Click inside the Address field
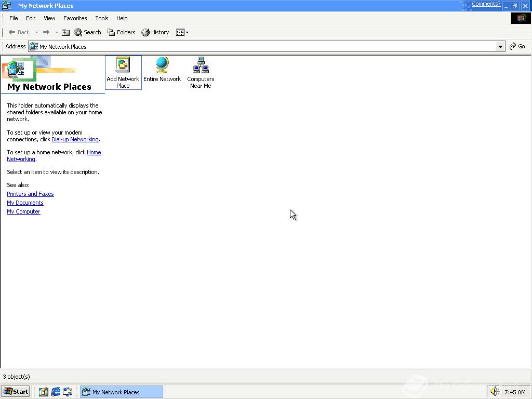This screenshot has width=532, height=399. [267, 46]
